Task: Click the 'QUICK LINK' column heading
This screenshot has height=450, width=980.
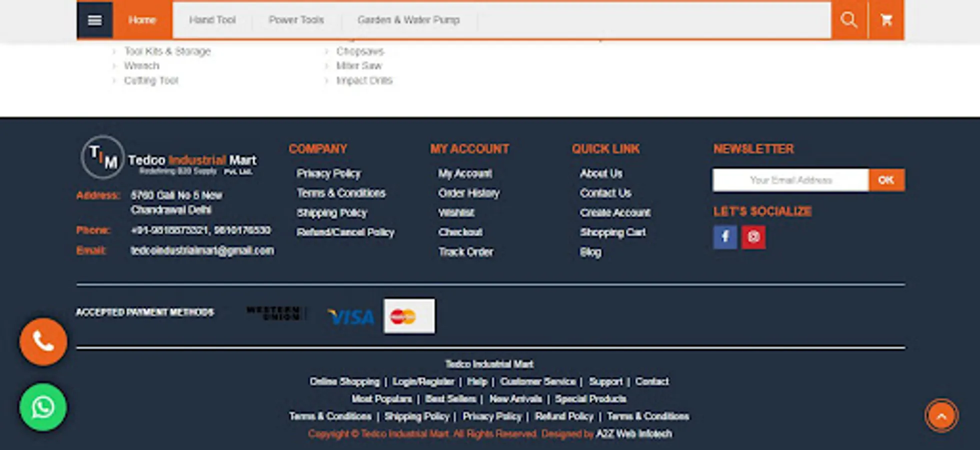Action: (606, 149)
